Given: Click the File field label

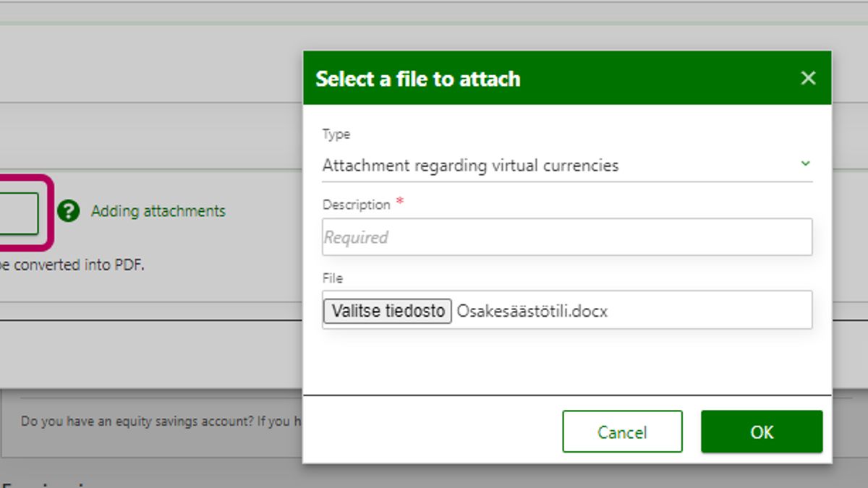Looking at the screenshot, I should coord(332,278).
